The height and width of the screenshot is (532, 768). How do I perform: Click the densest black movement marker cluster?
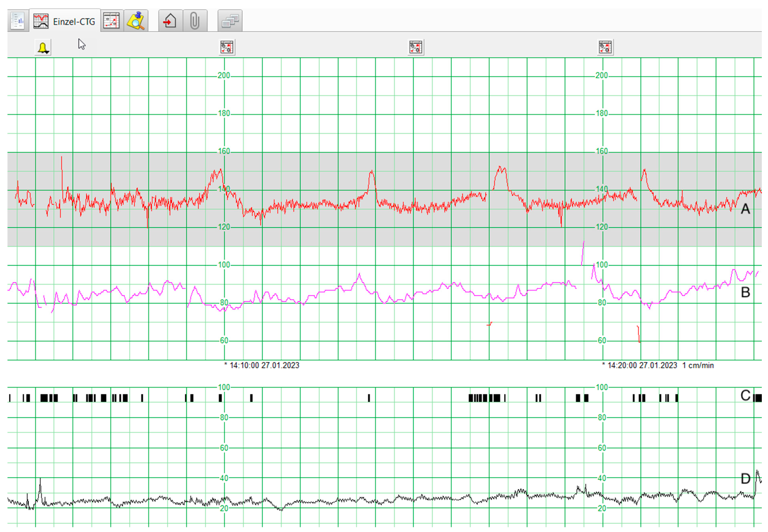pos(484,398)
